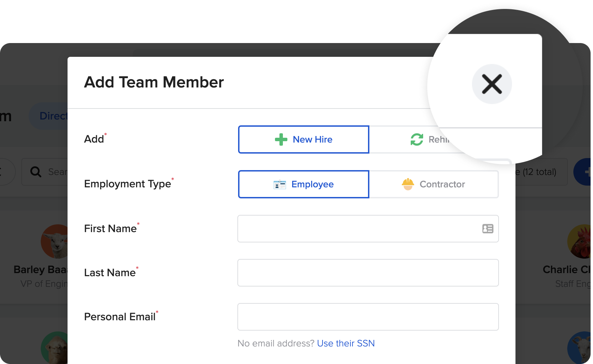
Task: Choose Contractor employment type
Action: click(433, 184)
